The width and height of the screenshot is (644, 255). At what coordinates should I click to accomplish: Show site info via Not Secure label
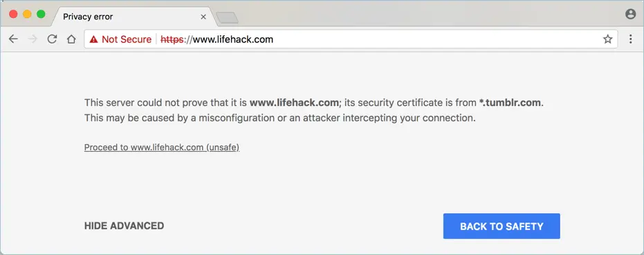click(127, 39)
